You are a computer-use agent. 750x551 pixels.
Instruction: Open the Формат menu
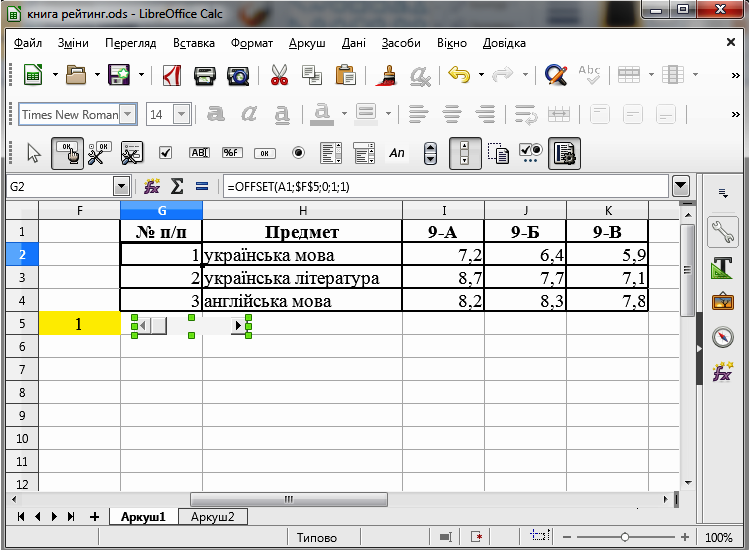point(252,43)
